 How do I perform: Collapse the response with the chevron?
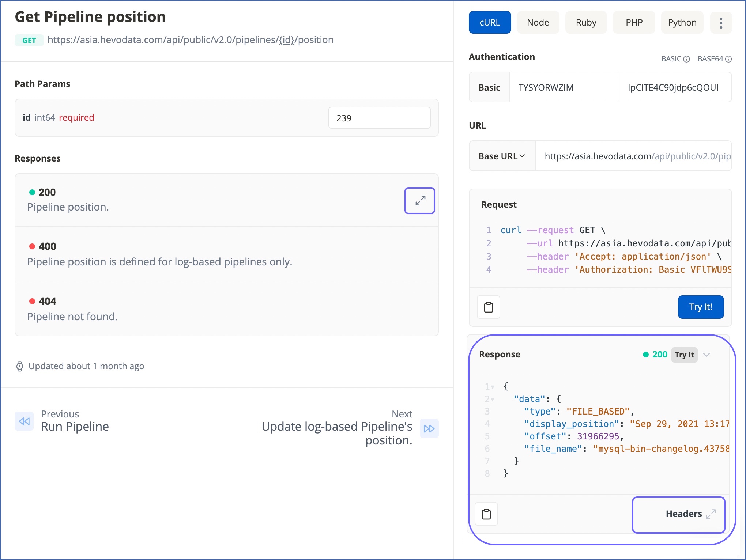click(707, 354)
